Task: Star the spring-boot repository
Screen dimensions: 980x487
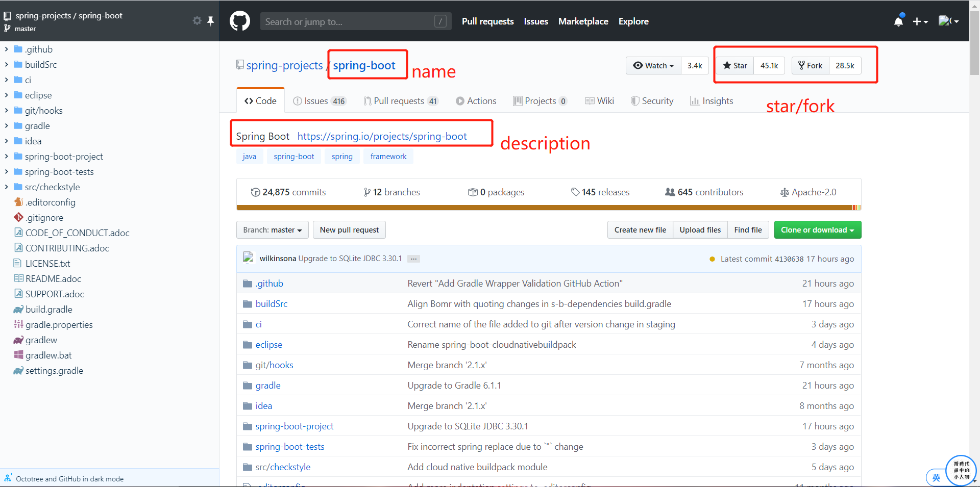Action: click(734, 65)
